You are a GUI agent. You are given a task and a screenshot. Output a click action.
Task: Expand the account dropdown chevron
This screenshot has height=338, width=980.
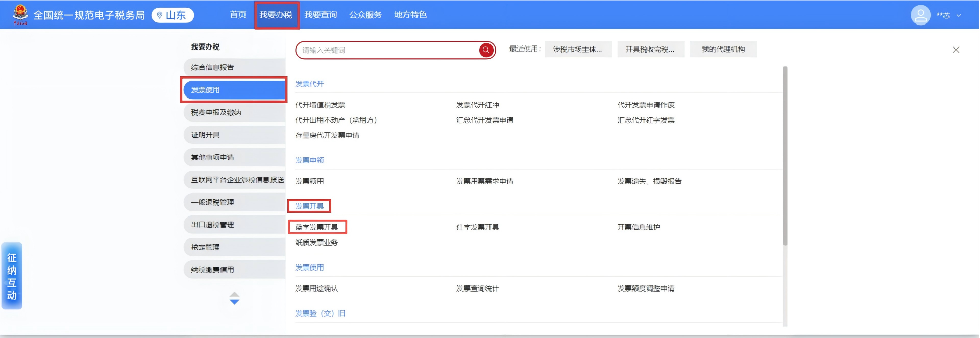pyautogui.click(x=959, y=16)
